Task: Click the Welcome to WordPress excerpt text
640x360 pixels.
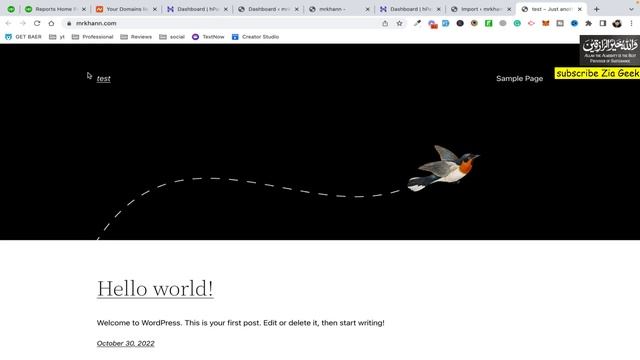Action: tap(240, 323)
